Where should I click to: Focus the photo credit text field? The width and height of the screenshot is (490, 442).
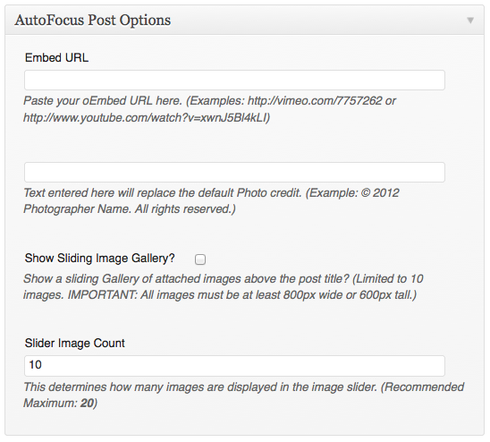[234, 172]
